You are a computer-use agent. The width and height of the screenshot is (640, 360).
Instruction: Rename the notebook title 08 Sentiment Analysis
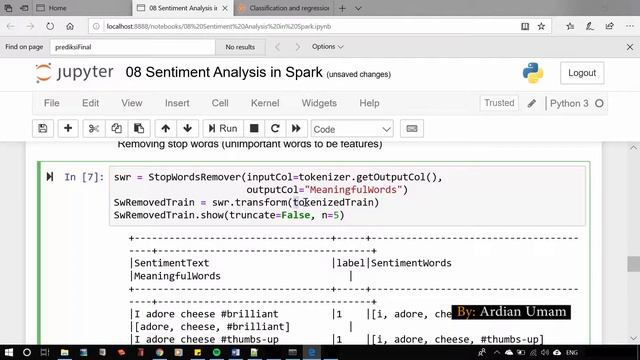pos(224,72)
